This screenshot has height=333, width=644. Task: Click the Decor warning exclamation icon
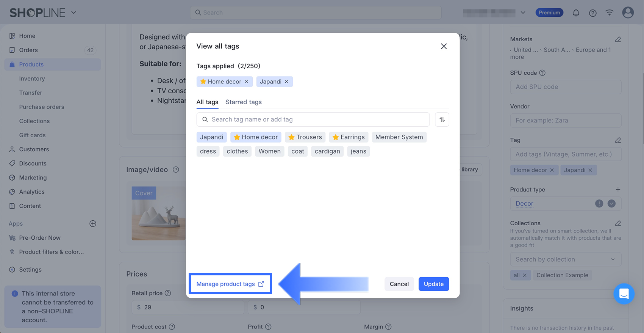pos(599,204)
